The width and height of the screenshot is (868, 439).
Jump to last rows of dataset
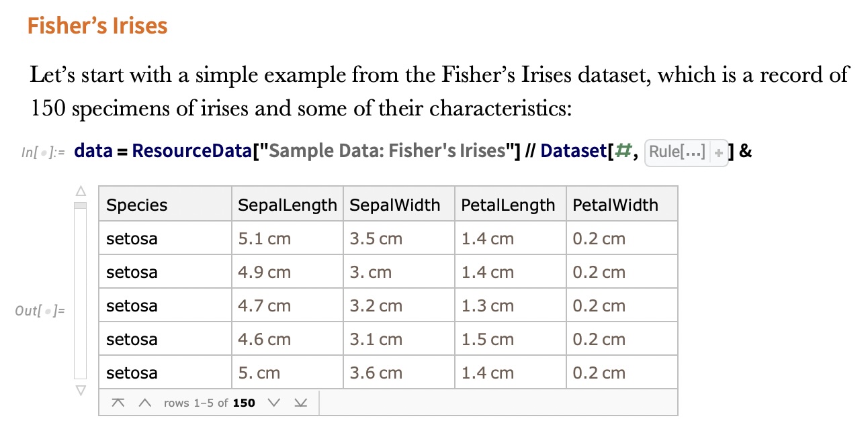300,403
